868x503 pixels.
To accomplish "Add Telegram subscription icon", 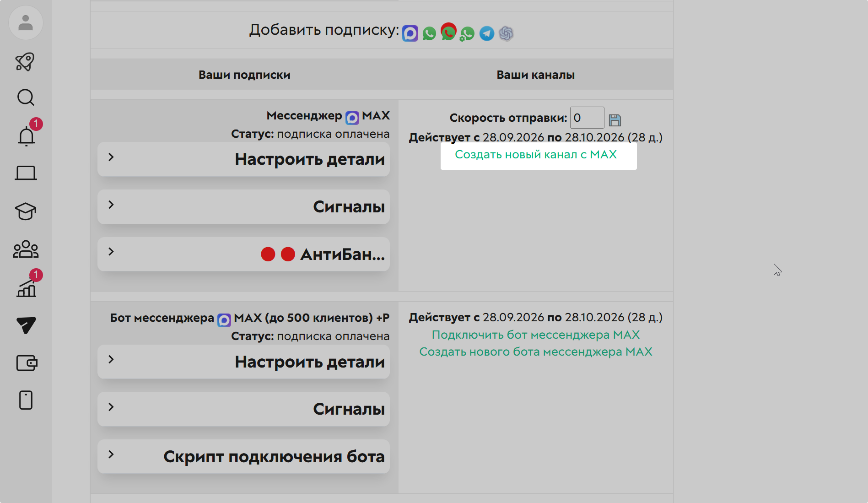I will 487,33.
